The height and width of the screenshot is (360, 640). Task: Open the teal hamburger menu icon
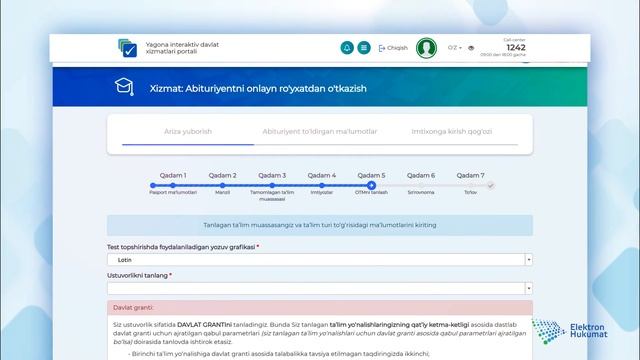point(364,48)
